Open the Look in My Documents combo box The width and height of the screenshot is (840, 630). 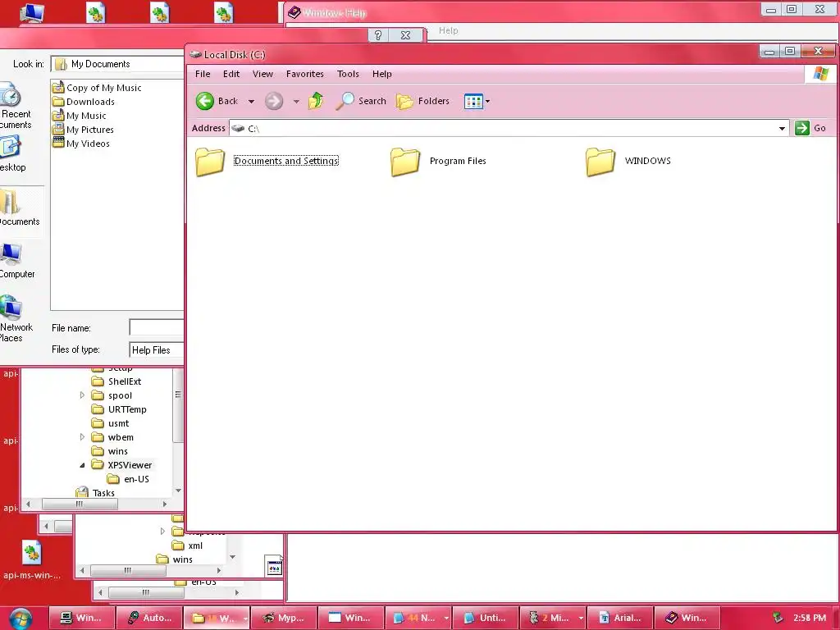click(x=117, y=64)
